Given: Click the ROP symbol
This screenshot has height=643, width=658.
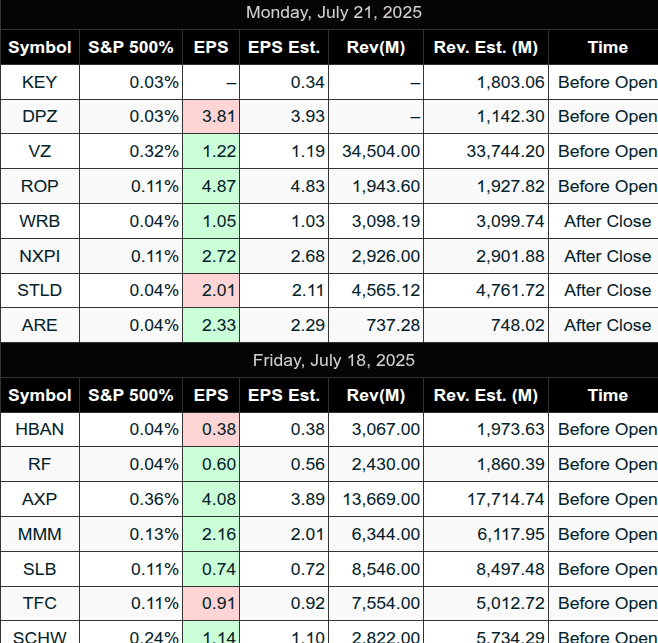Looking at the screenshot, I should pyautogui.click(x=40, y=186).
